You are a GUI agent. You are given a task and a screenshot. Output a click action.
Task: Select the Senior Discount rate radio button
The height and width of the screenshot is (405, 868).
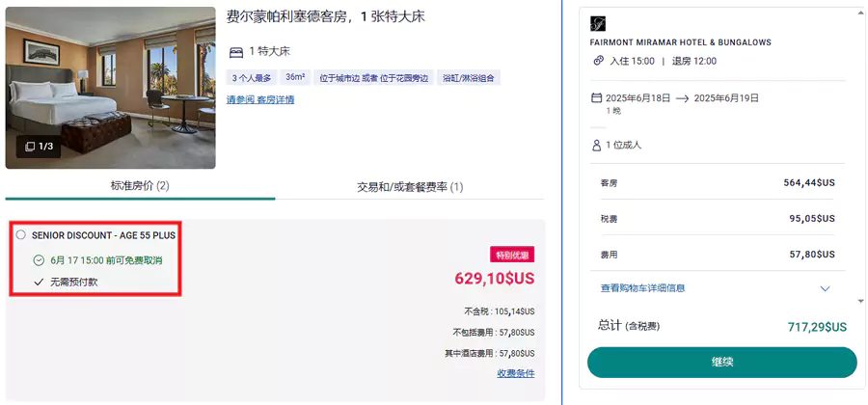[x=21, y=235]
